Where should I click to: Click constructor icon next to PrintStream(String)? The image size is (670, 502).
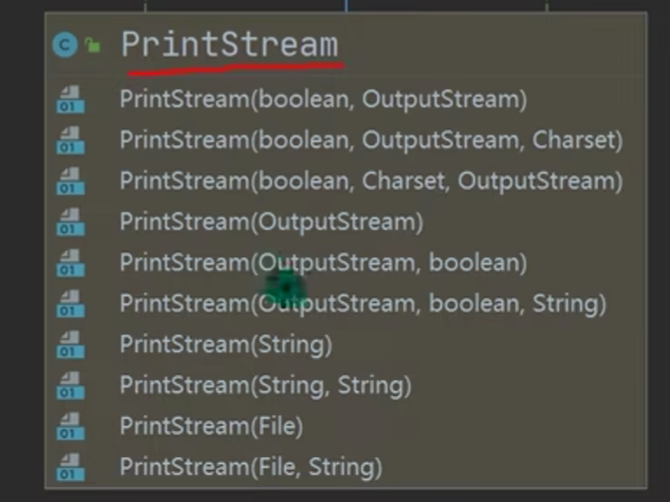72,345
